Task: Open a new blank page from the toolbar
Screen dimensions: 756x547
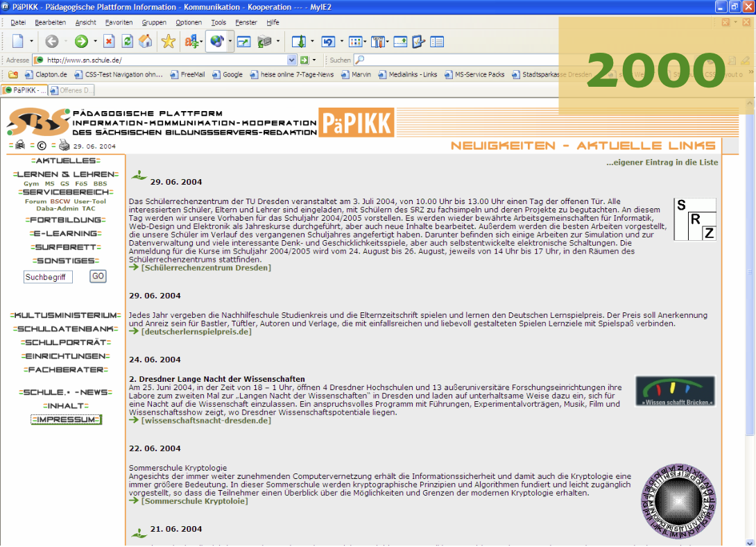Action: [18, 42]
